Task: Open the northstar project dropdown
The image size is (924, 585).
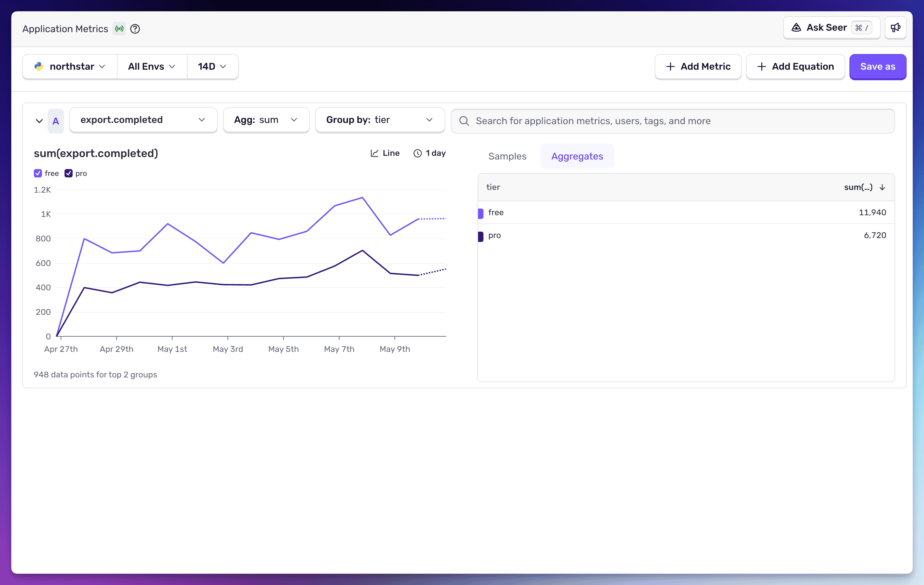Action: click(x=70, y=67)
